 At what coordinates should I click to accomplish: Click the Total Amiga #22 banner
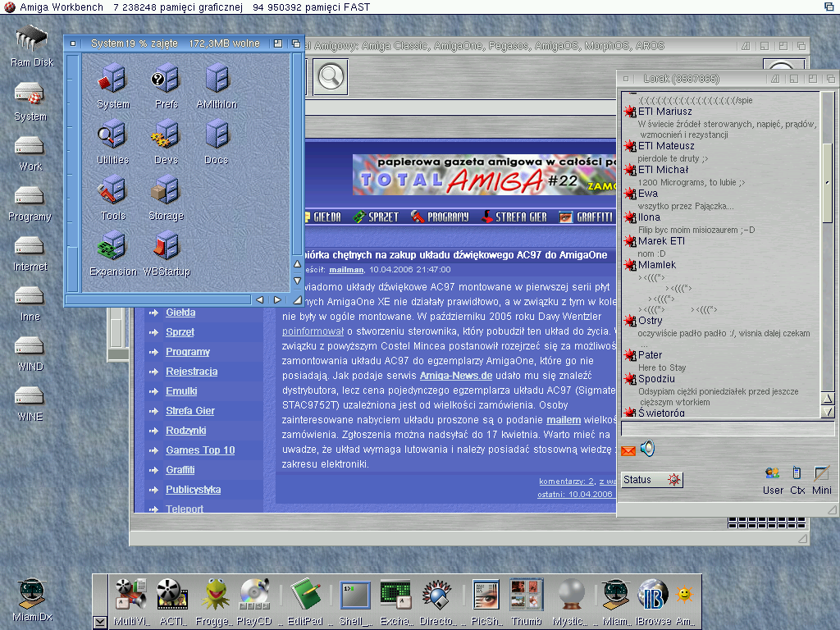point(484,175)
